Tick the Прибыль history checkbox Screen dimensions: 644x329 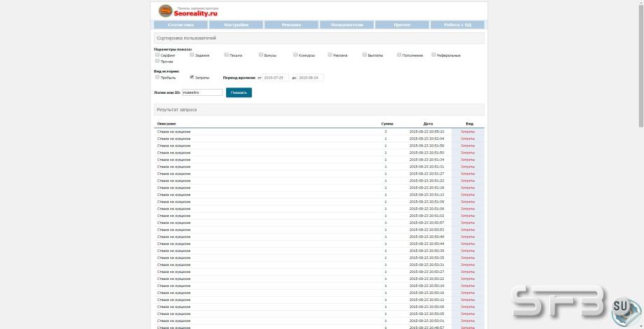coord(157,77)
